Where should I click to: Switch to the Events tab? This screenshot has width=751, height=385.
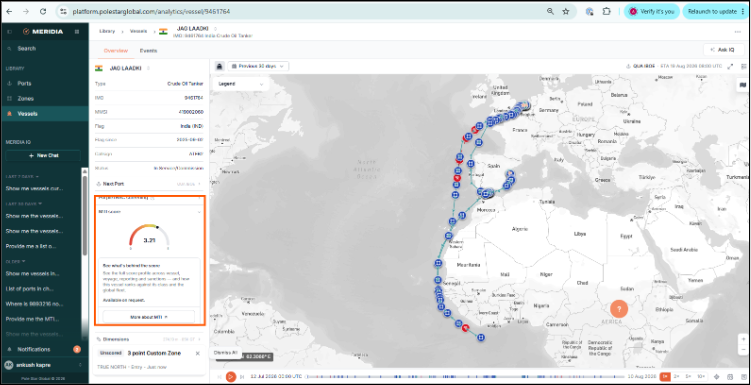coord(148,51)
